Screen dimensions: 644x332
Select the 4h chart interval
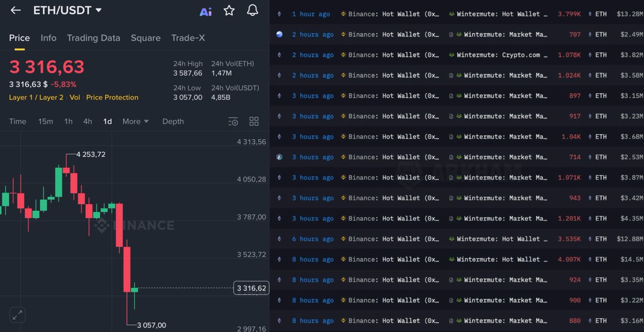coord(87,121)
